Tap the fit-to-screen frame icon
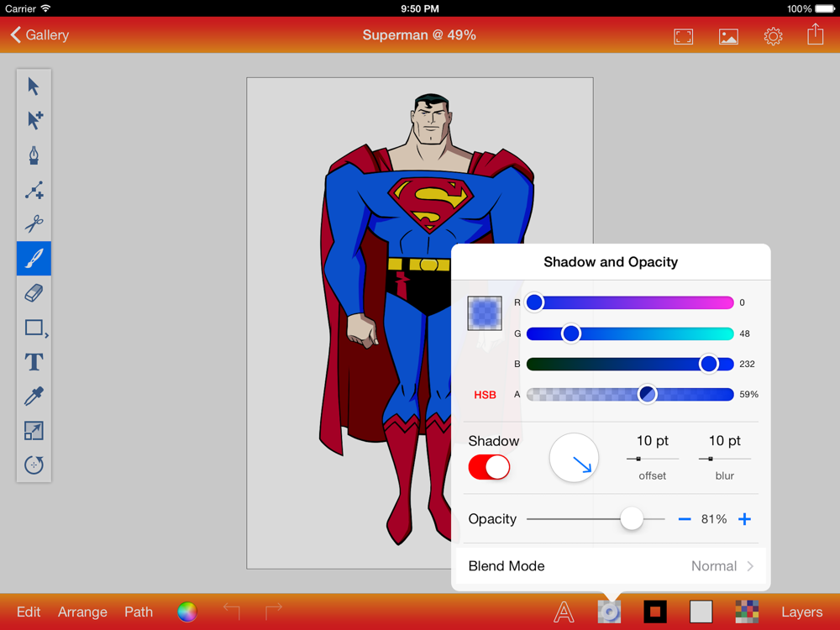The height and width of the screenshot is (630, 840). coord(683,36)
